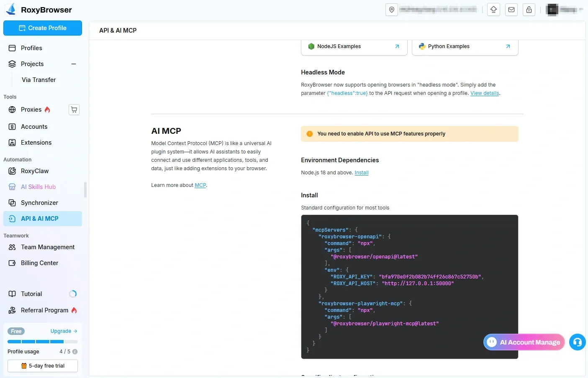Click the lock icon in header
This screenshot has height=378, width=588.
[529, 10]
